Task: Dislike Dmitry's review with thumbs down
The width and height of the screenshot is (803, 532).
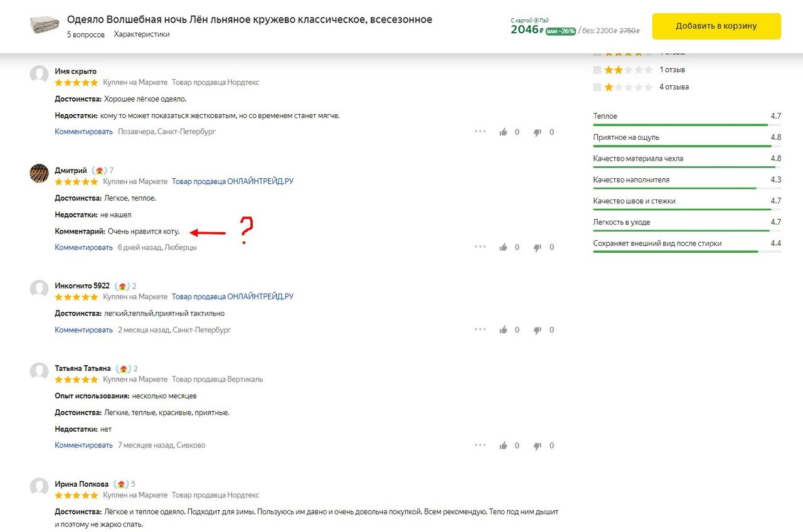Action: [x=538, y=247]
